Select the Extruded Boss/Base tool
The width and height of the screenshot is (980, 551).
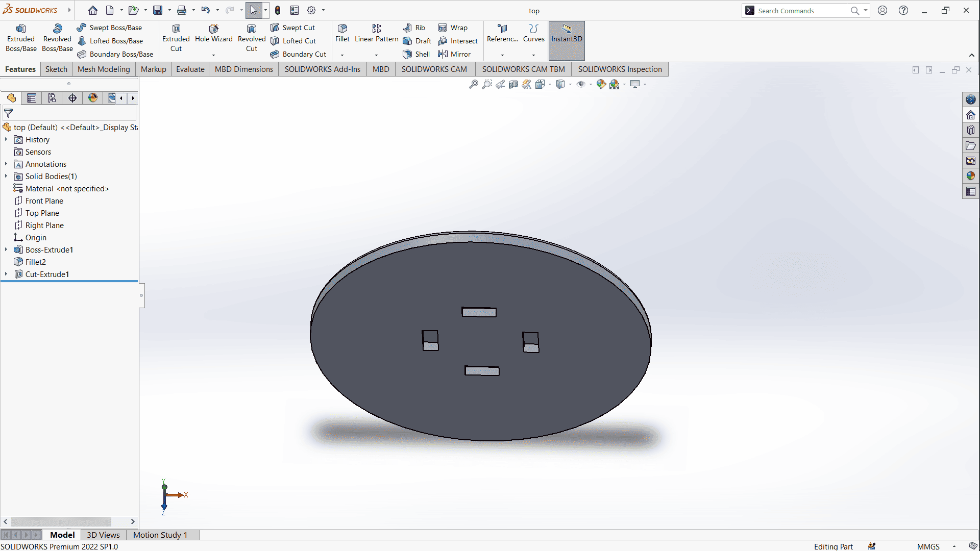pyautogui.click(x=21, y=38)
